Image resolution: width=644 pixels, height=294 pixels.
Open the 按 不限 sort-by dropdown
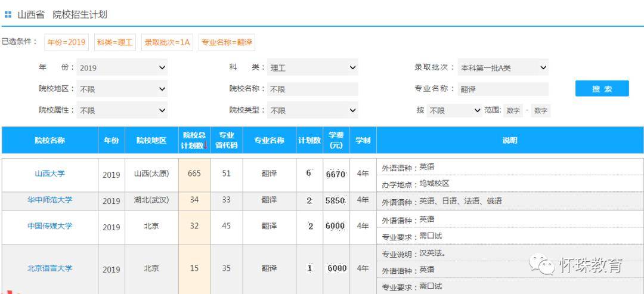tap(454, 110)
